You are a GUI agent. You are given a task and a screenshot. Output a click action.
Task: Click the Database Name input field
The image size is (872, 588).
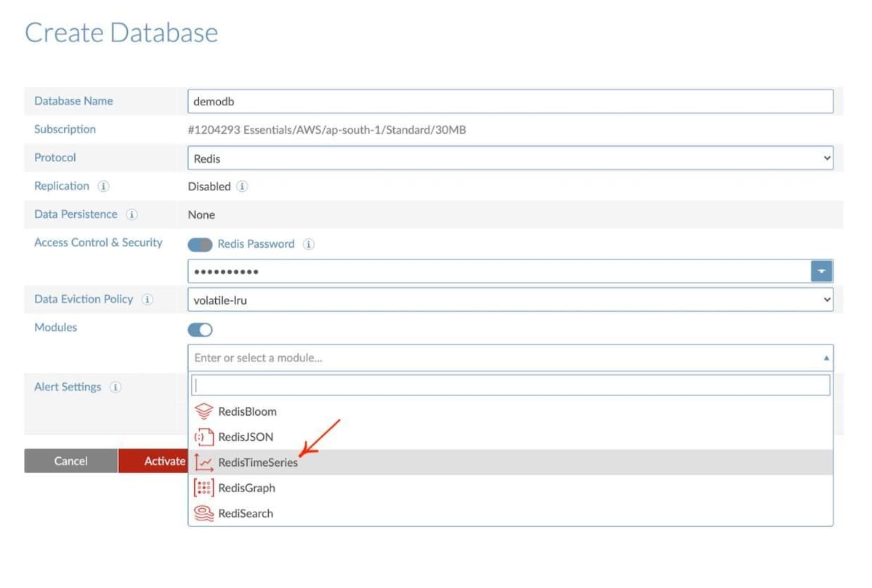pos(509,101)
